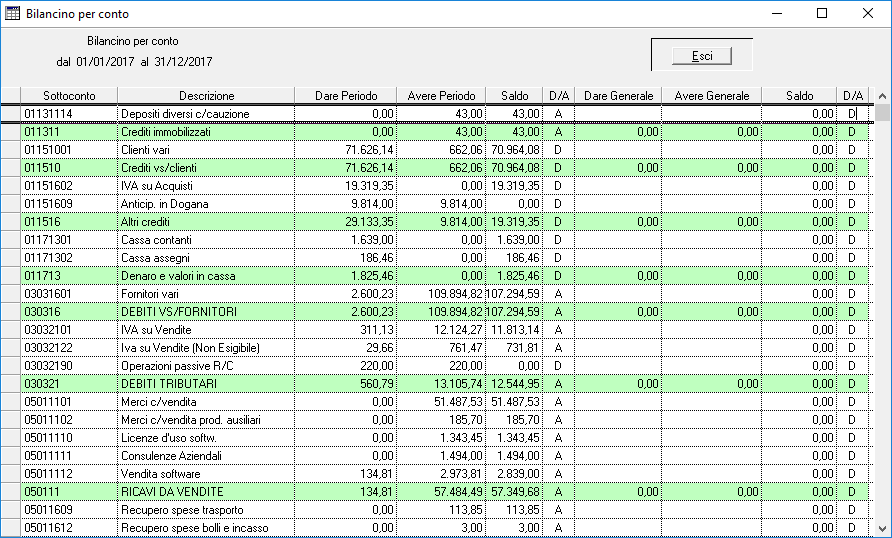Minimize the Bilancino per conto window
Viewport: 892px width, 538px height.
[x=777, y=13]
